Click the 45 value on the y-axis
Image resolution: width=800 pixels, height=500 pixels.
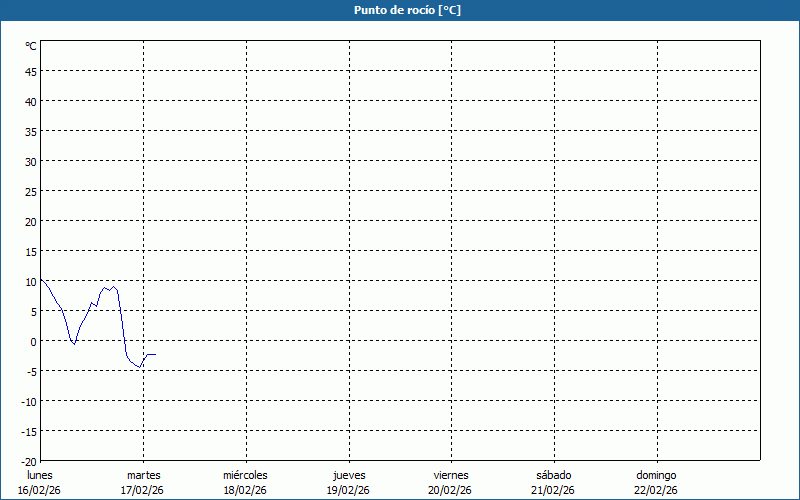click(31, 72)
